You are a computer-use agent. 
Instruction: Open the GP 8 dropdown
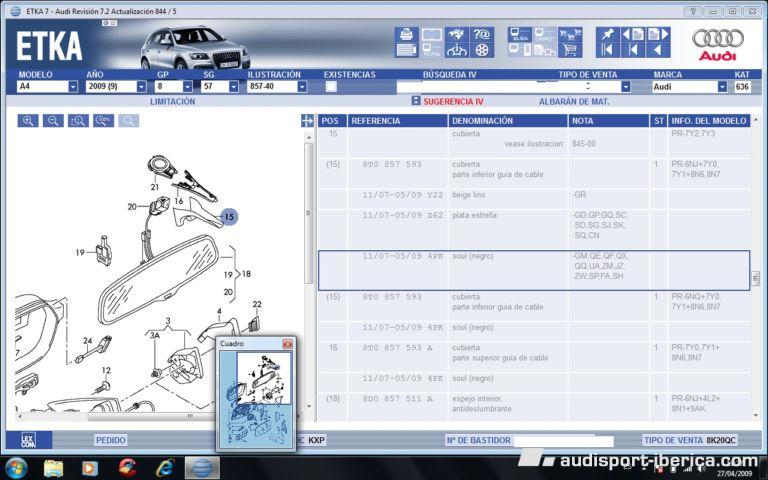coord(188,87)
